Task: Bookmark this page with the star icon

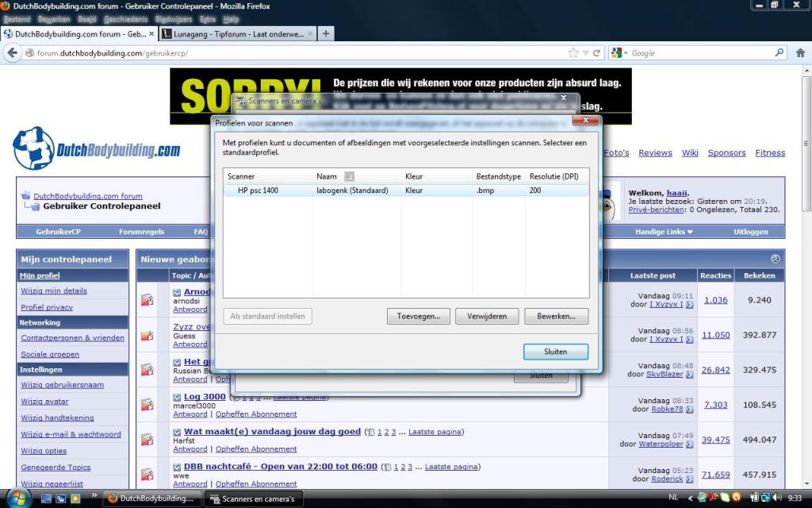Action: click(x=573, y=53)
